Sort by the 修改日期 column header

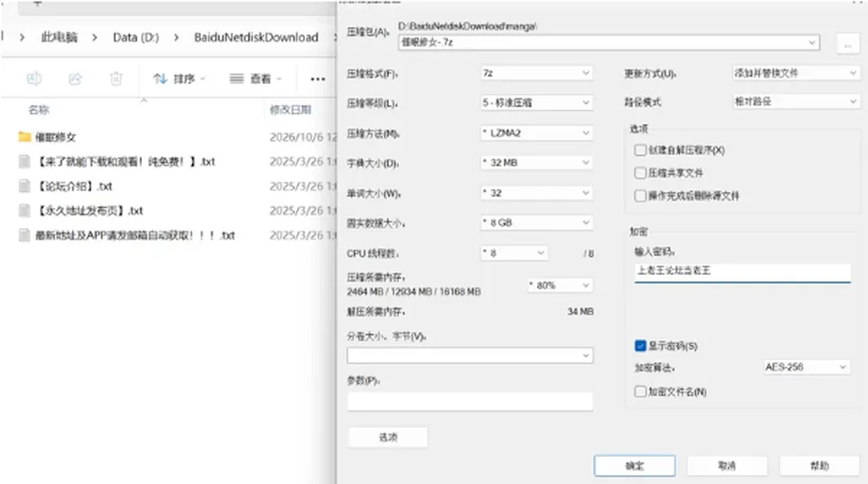290,109
